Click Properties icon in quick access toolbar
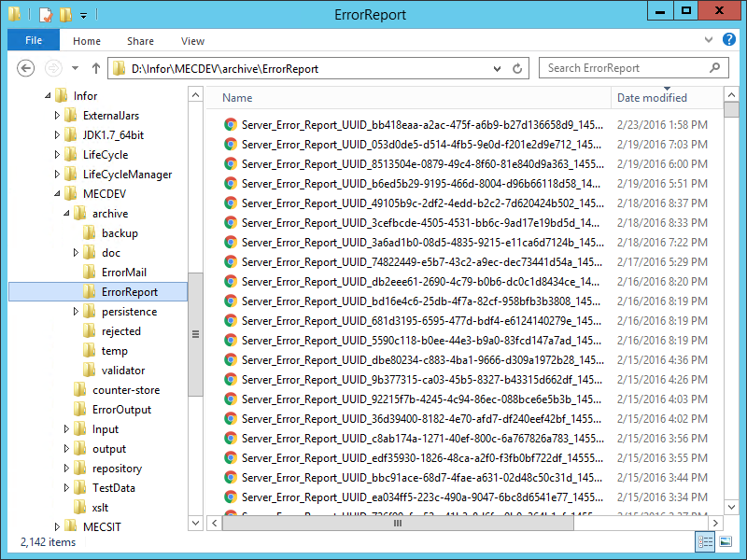This screenshot has width=747, height=560. click(x=44, y=14)
